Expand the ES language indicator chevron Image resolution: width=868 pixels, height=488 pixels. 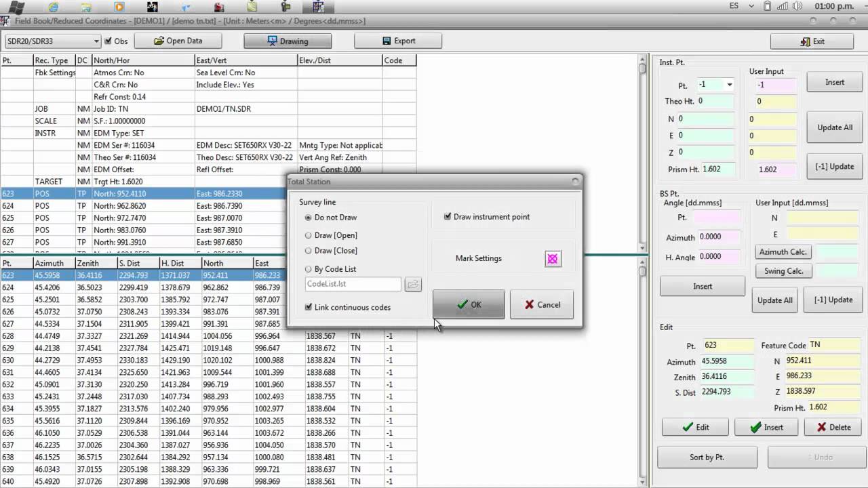tap(751, 7)
